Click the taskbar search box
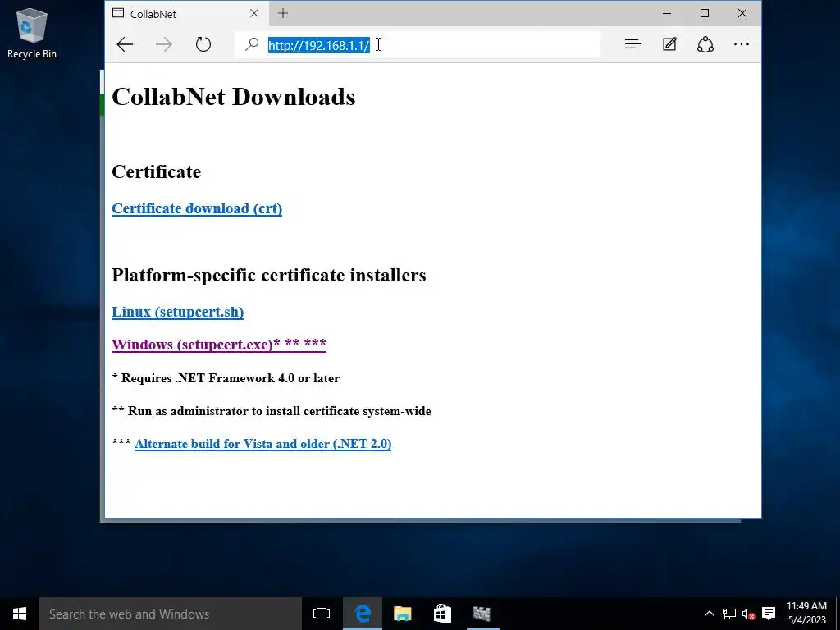 click(171, 614)
